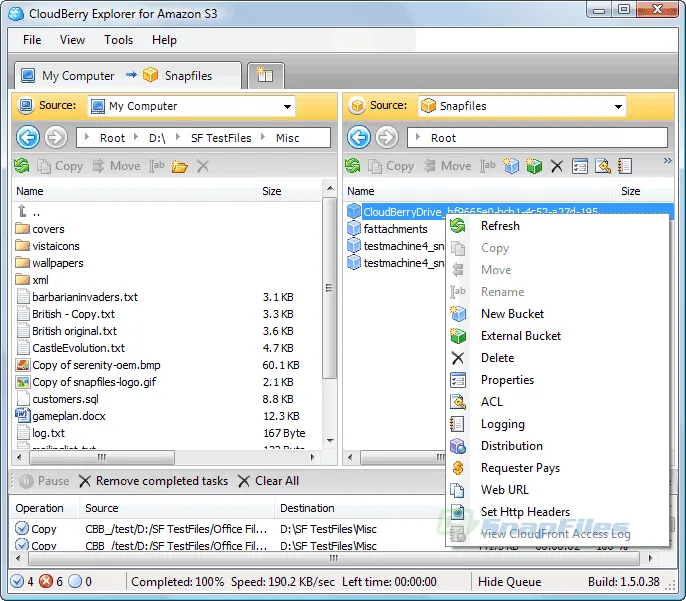The image size is (686, 601).
Task: Click External Bucket icon in right toolbar
Action: tap(534, 166)
